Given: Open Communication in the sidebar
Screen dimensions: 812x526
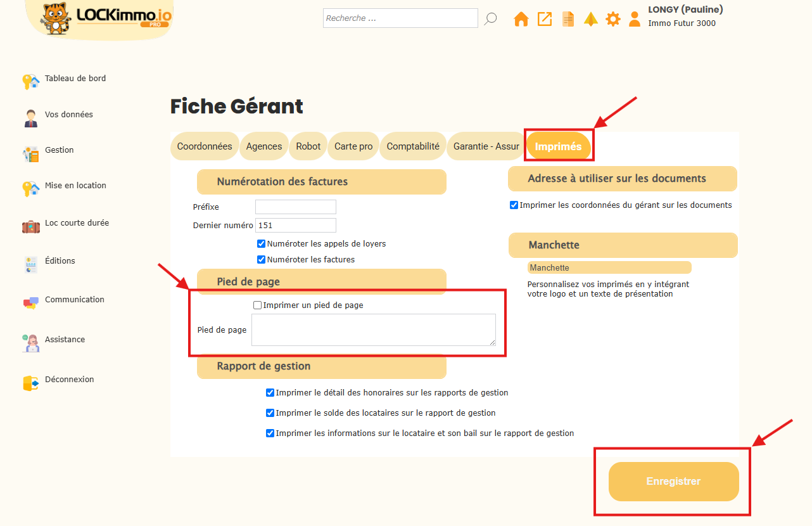Looking at the screenshot, I should pos(75,300).
